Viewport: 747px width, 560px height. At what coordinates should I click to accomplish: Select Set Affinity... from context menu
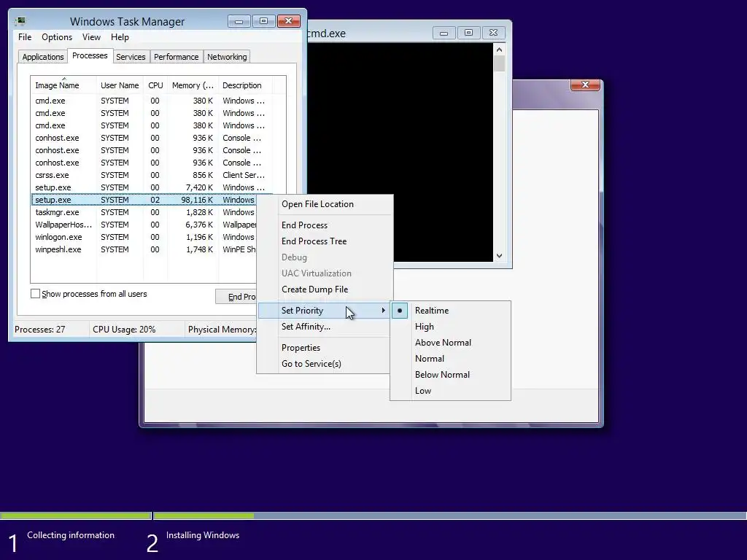pos(306,326)
